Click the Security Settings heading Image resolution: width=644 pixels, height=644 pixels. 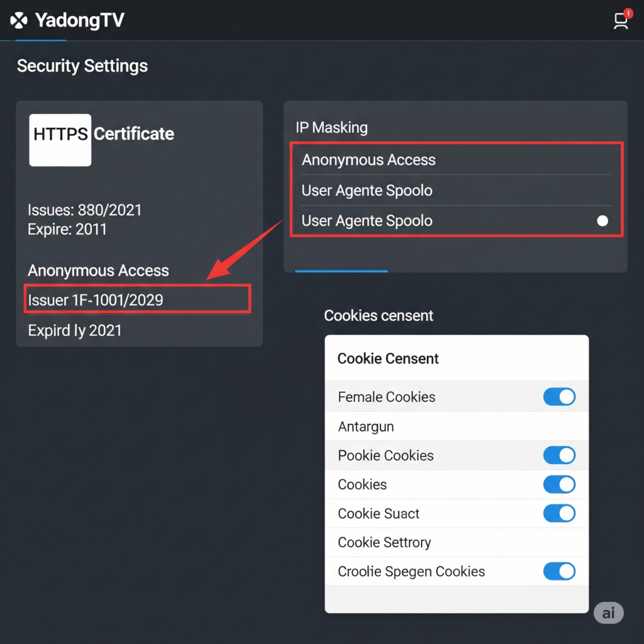82,66
